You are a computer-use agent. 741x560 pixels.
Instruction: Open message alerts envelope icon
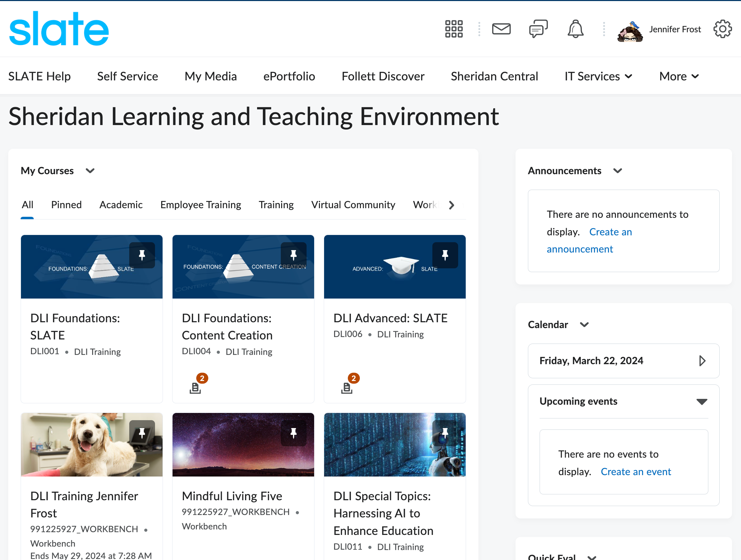click(x=501, y=29)
